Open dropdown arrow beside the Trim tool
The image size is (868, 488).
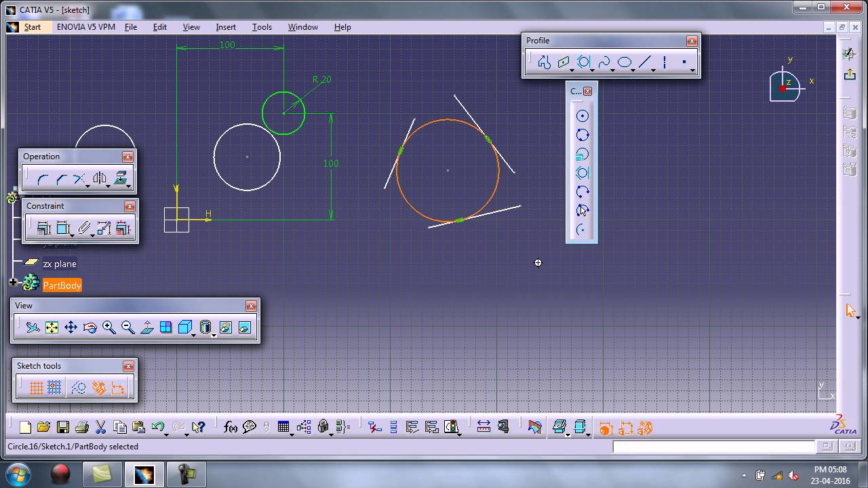[87, 186]
